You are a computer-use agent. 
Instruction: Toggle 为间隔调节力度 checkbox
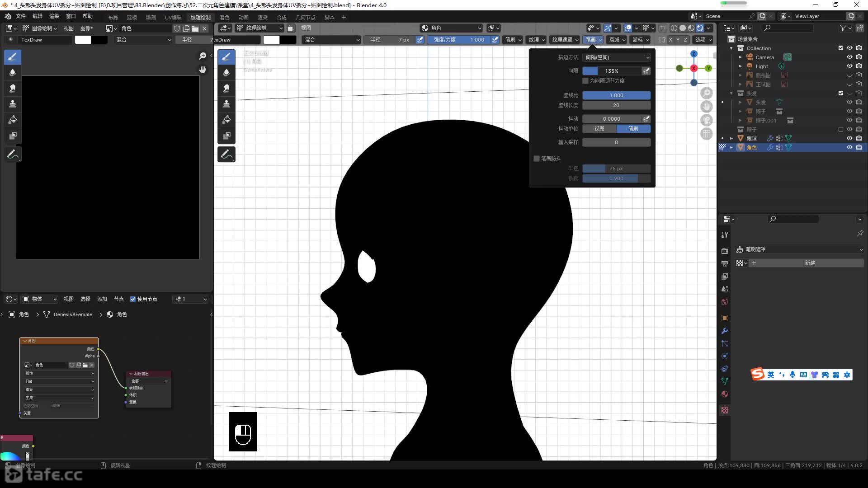(585, 81)
